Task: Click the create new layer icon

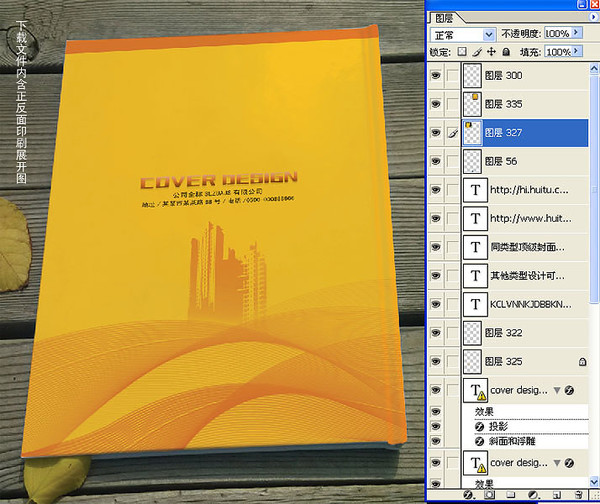Action: (x=557, y=495)
